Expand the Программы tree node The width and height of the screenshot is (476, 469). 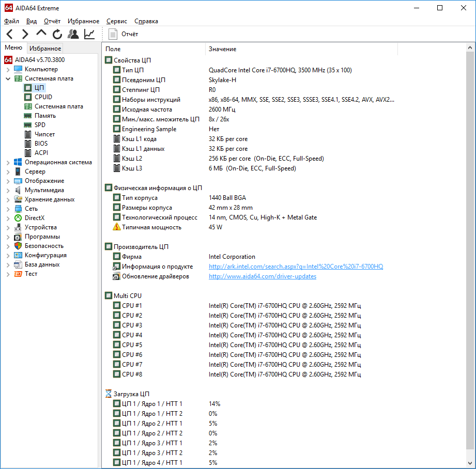coord(8,237)
